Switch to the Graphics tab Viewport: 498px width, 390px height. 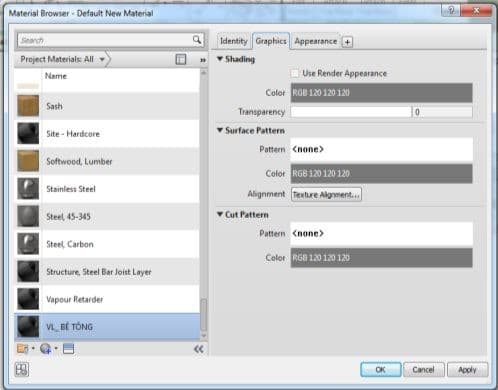pos(271,41)
